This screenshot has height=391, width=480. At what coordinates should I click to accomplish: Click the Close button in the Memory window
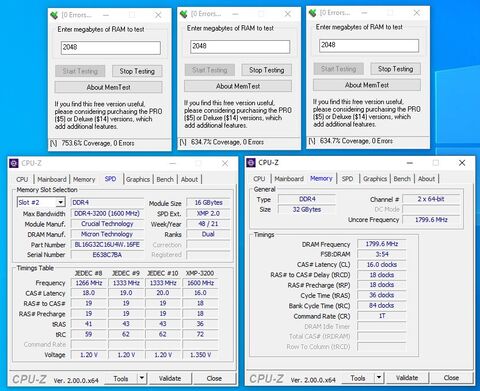pos(451,378)
